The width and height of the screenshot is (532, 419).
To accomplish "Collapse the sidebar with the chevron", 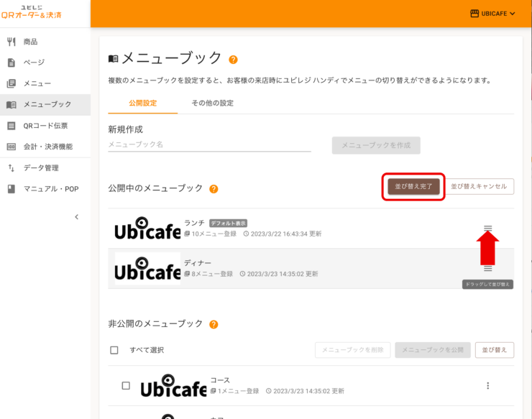I will [x=77, y=217].
